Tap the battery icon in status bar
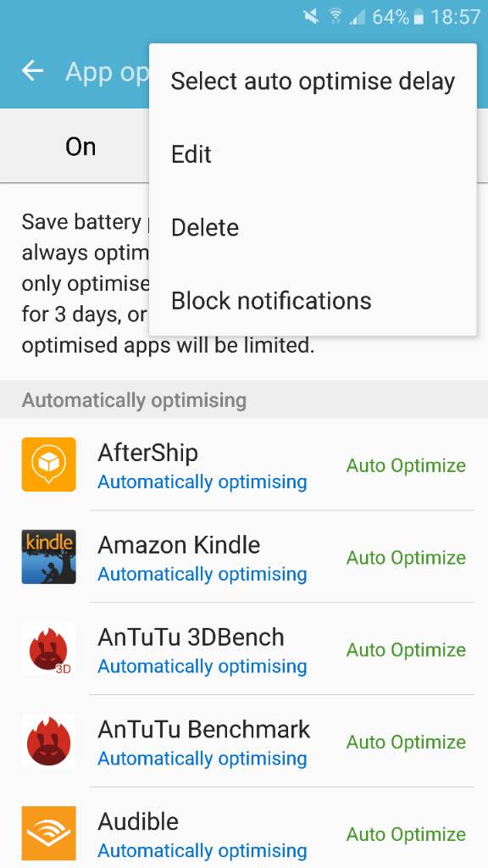488x868 pixels. tap(419, 17)
